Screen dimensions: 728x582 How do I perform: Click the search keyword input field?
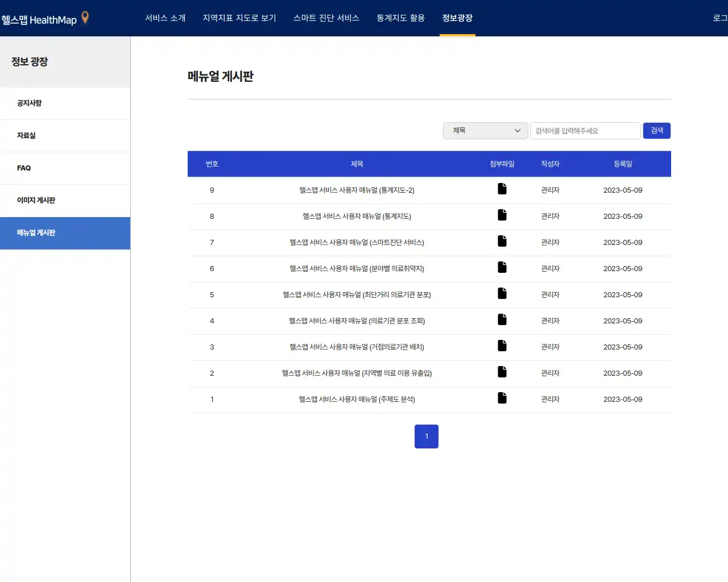pos(585,130)
